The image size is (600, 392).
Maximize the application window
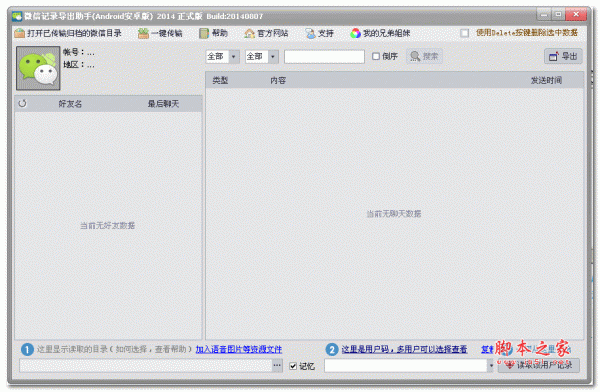coord(558,15)
